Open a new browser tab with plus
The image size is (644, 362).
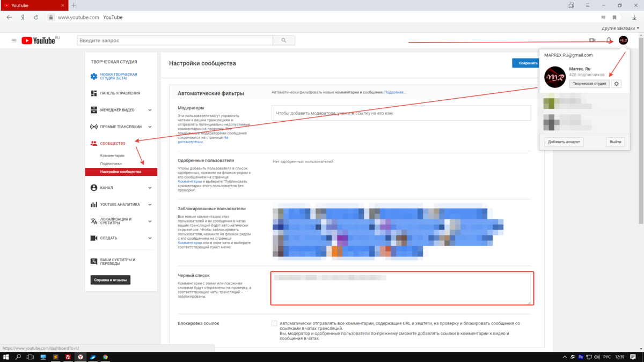point(74,5)
